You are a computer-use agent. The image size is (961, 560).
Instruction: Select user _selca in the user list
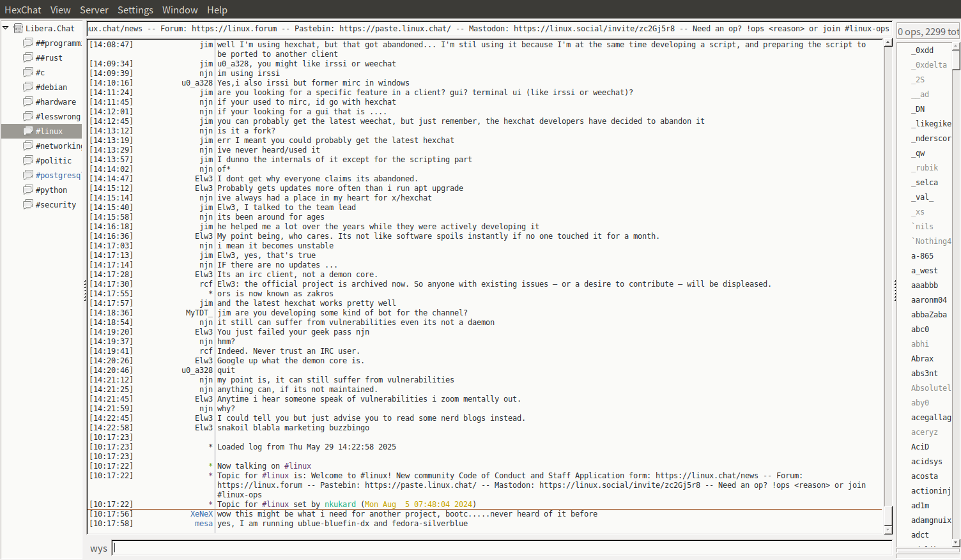point(925,183)
